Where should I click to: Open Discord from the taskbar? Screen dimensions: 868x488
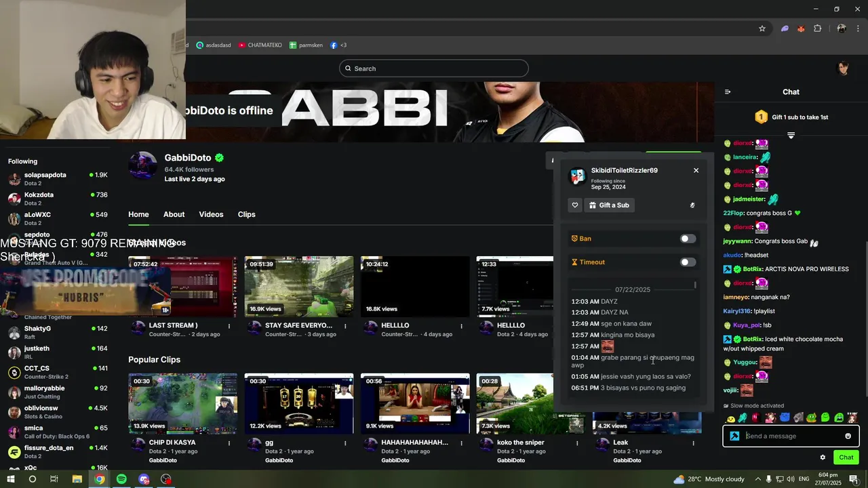(x=144, y=479)
